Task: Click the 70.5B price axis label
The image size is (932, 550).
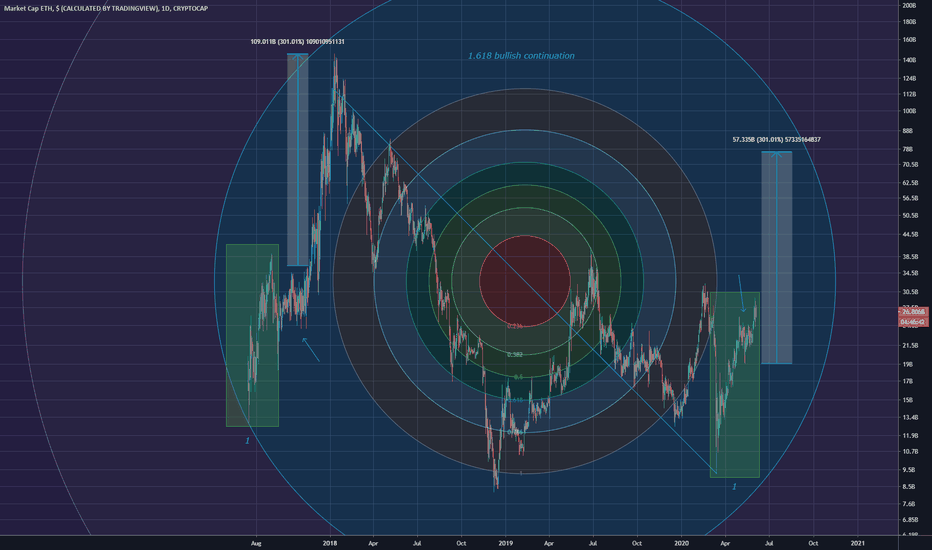Action: point(910,165)
